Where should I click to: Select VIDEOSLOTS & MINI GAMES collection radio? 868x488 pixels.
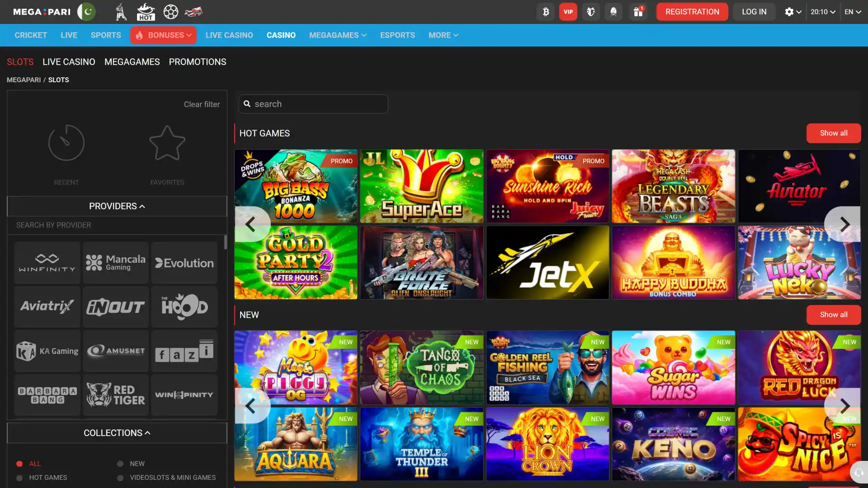click(x=120, y=478)
